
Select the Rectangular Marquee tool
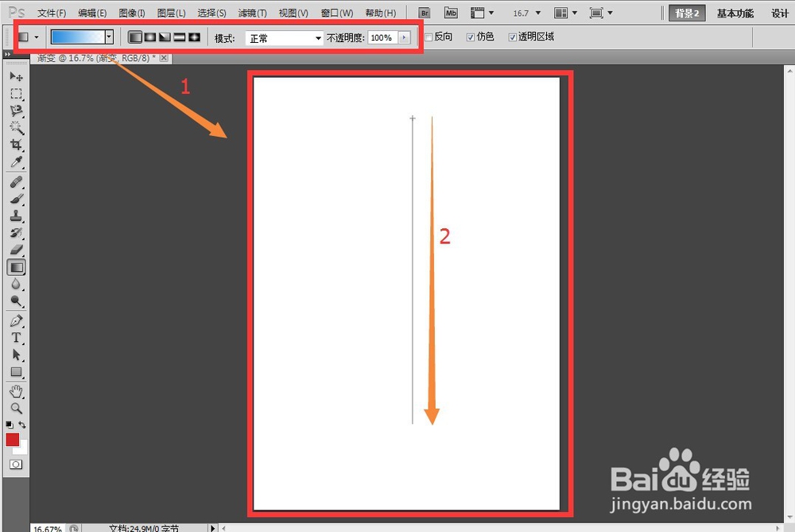[x=16, y=94]
